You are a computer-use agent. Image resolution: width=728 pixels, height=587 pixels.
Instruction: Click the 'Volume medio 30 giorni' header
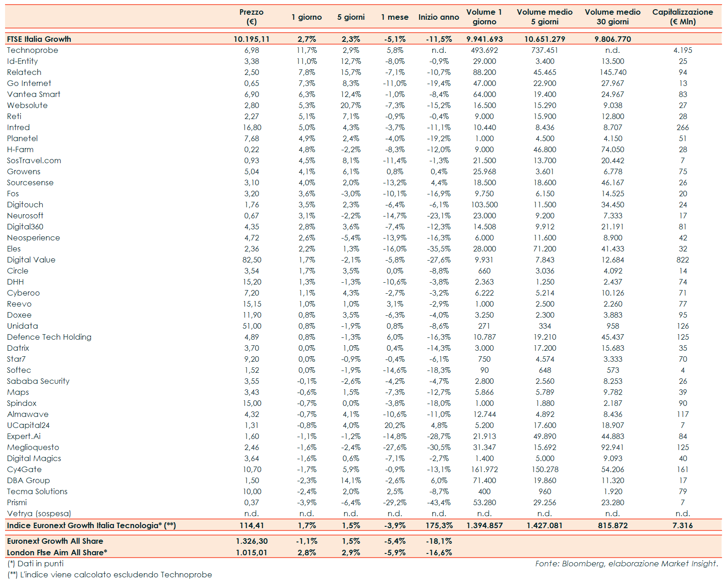pyautogui.click(x=613, y=17)
